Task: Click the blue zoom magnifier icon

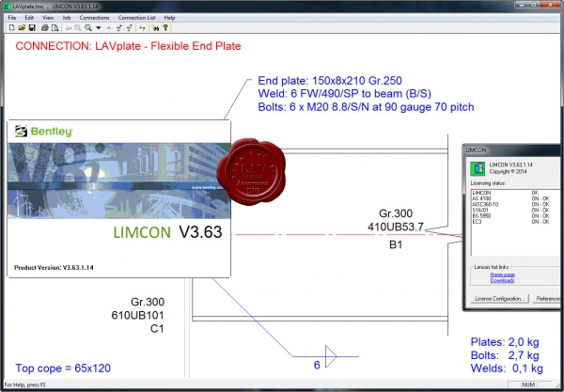Action: 88,27
